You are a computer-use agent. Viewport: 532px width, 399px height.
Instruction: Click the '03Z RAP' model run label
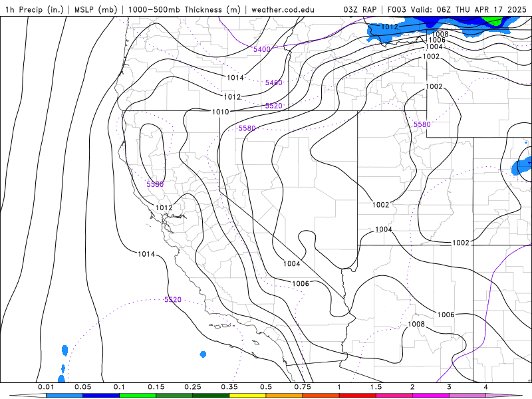tap(360, 10)
